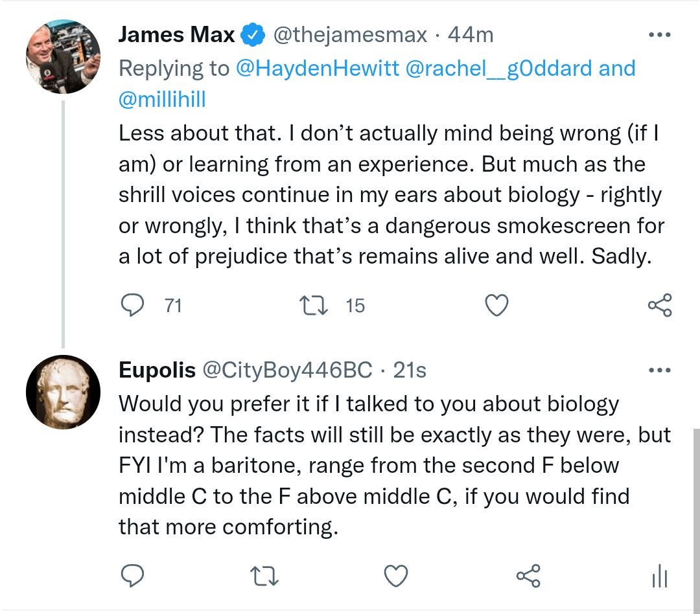Open the 44m timestamp on James Max's tweet
Screen dimensions: 700x614
tap(472, 36)
